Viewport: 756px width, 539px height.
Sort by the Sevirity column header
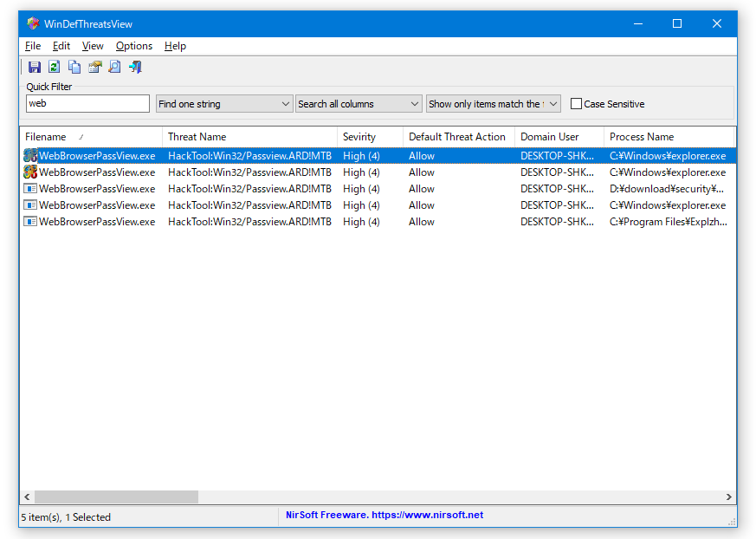click(x=370, y=137)
